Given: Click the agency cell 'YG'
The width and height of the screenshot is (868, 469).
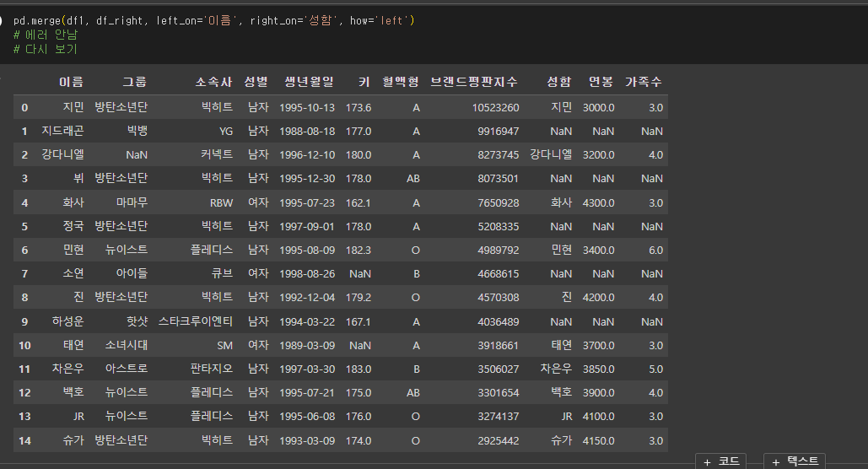Looking at the screenshot, I should tap(226, 132).
